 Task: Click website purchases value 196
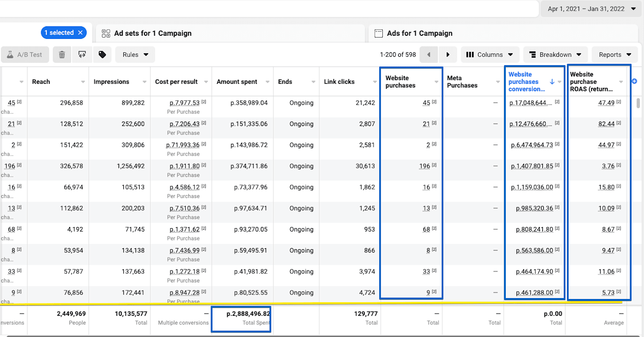point(424,166)
